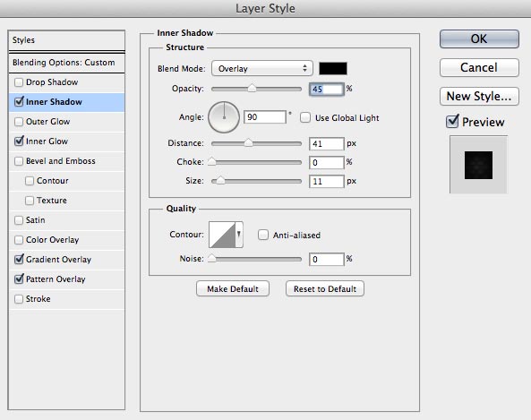Click the New Style button

tap(479, 96)
